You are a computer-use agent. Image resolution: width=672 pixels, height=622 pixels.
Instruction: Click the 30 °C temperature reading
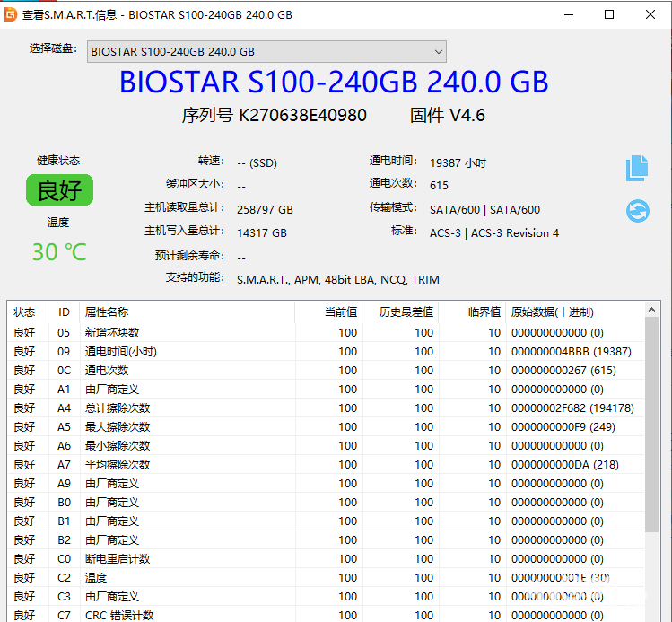pos(59,252)
